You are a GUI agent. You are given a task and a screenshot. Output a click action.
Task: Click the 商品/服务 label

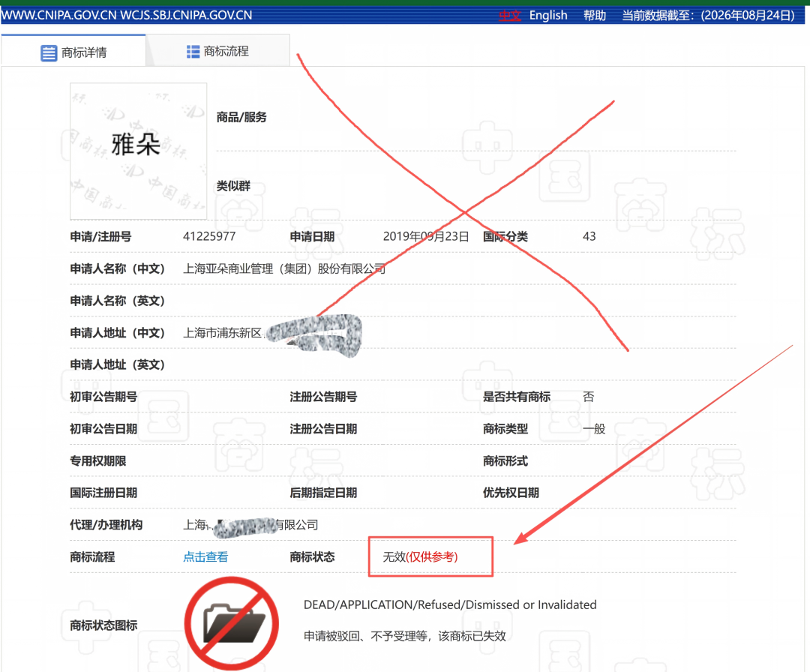pyautogui.click(x=241, y=117)
